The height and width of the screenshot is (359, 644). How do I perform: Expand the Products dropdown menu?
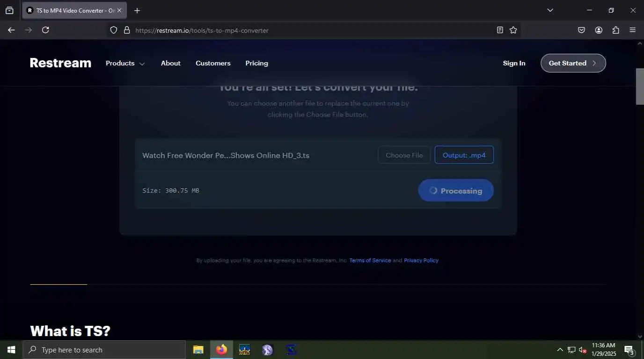[x=125, y=63]
